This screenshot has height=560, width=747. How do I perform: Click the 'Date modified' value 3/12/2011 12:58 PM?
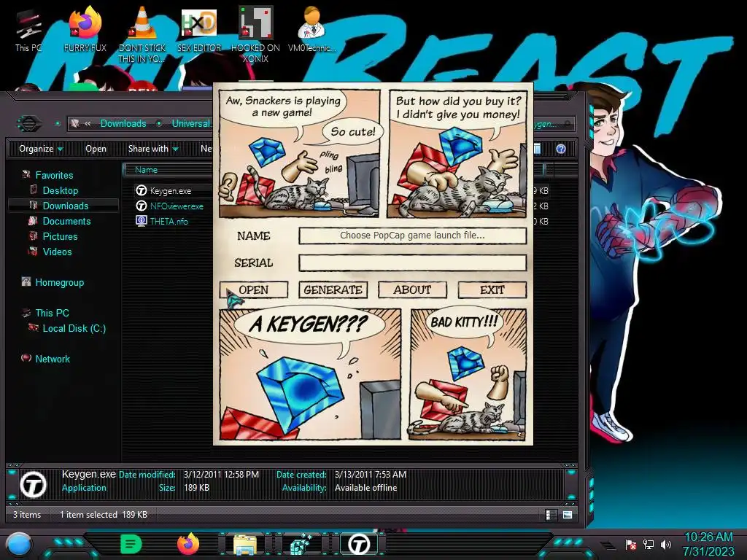221,474
